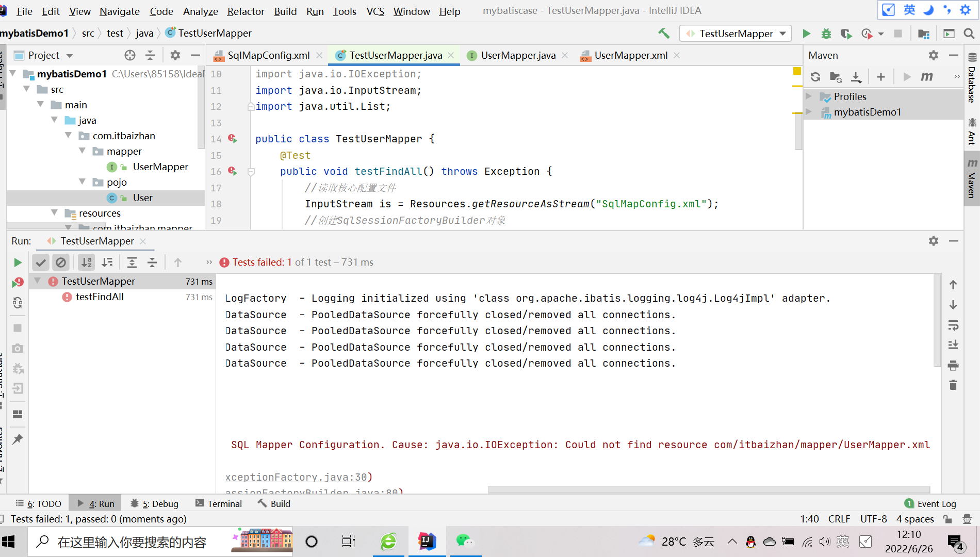
Task: Switch to UserMapper.java editor tab
Action: (518, 55)
